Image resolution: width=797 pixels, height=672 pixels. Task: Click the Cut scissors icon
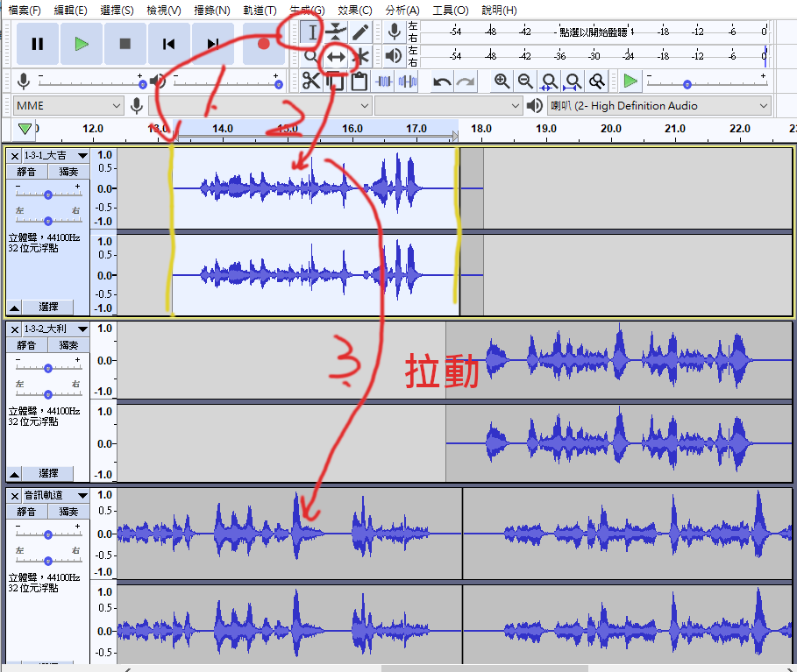(x=311, y=81)
